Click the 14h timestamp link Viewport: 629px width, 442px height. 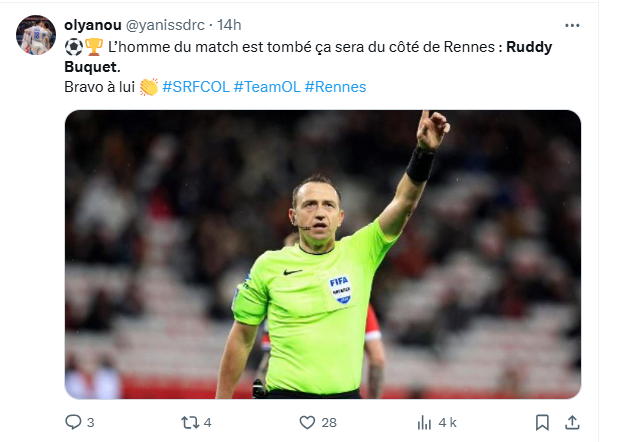(229, 25)
